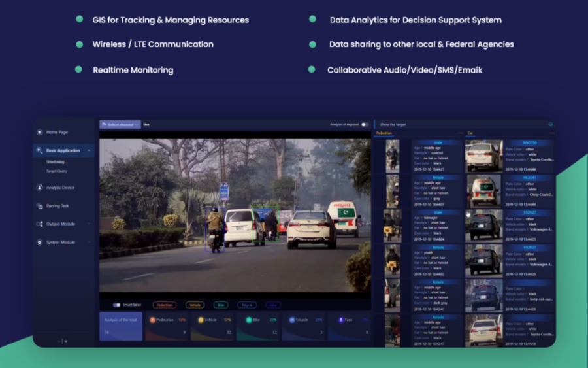Screen dimensions: 588x368
Task: Click the Output Module sidebar icon
Action: click(x=39, y=224)
